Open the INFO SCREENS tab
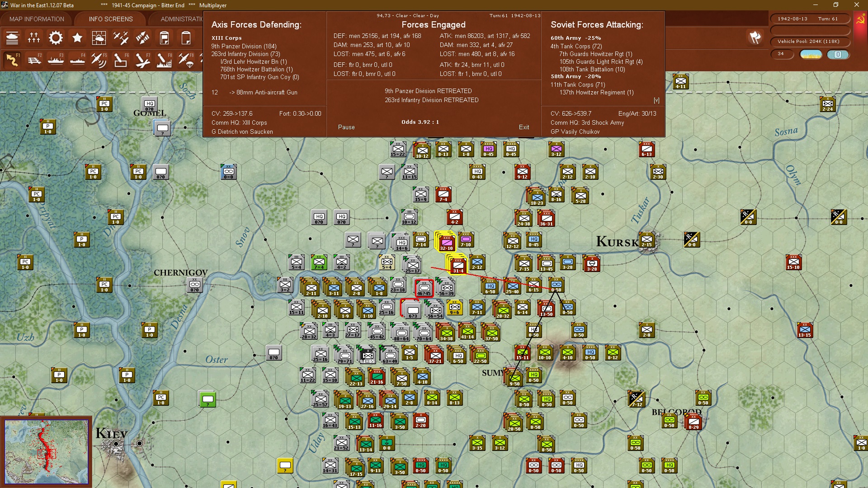Image resolution: width=868 pixels, height=488 pixels. (x=111, y=19)
